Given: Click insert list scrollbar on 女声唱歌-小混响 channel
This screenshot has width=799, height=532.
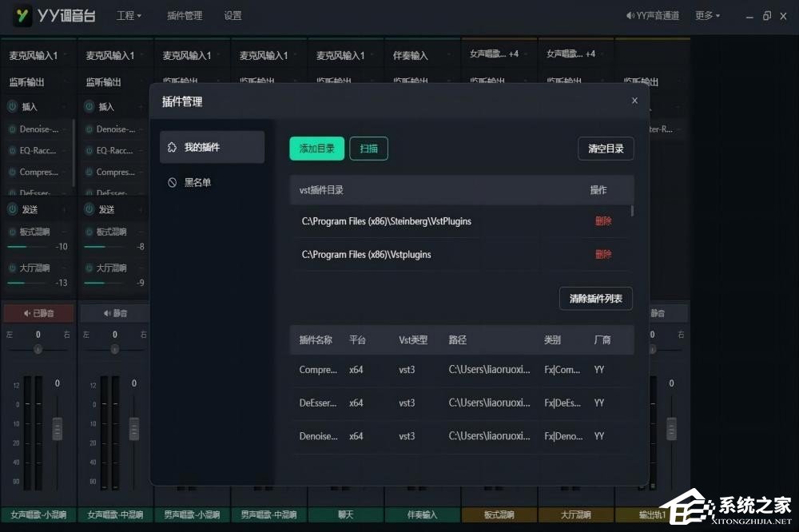Looking at the screenshot, I should coord(74,153).
